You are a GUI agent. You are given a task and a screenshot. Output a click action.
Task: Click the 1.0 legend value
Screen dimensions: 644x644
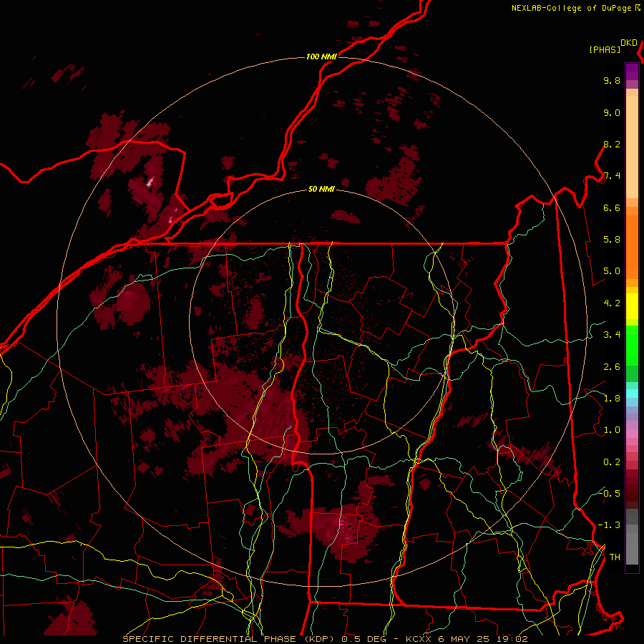pos(612,430)
